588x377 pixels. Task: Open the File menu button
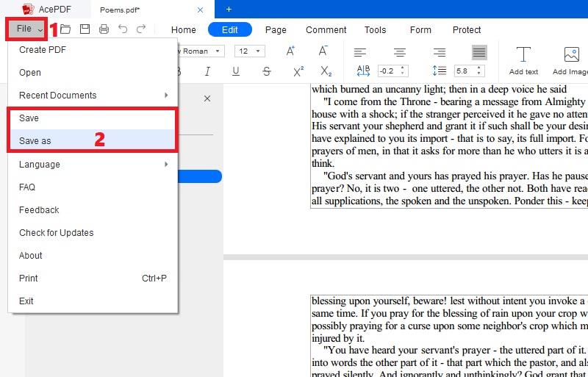point(26,29)
